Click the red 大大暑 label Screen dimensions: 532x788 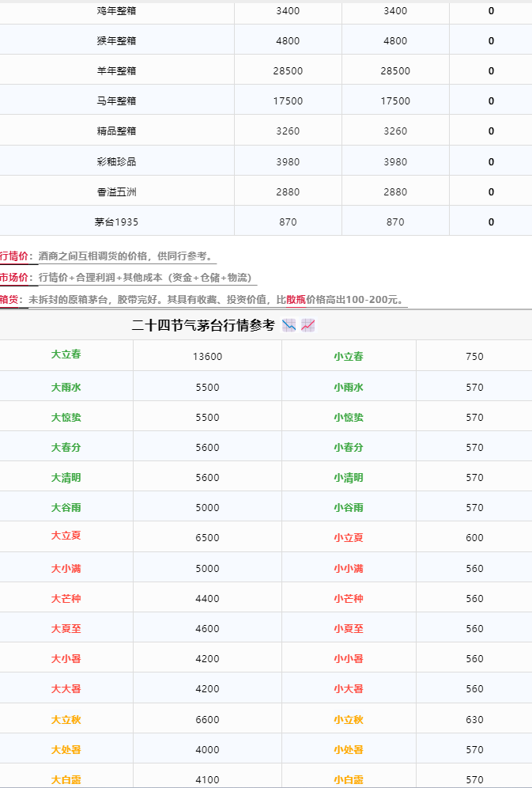[x=66, y=690]
